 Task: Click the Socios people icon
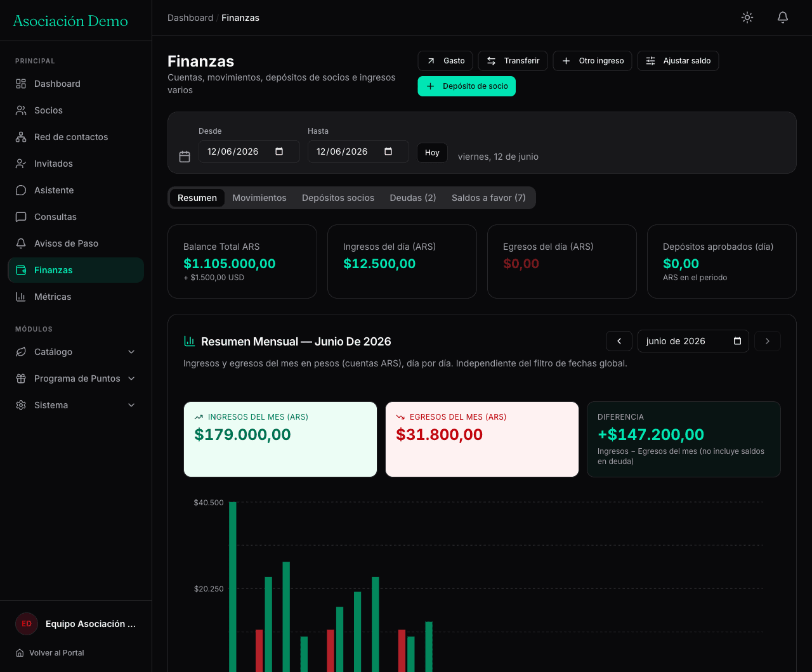(x=21, y=110)
